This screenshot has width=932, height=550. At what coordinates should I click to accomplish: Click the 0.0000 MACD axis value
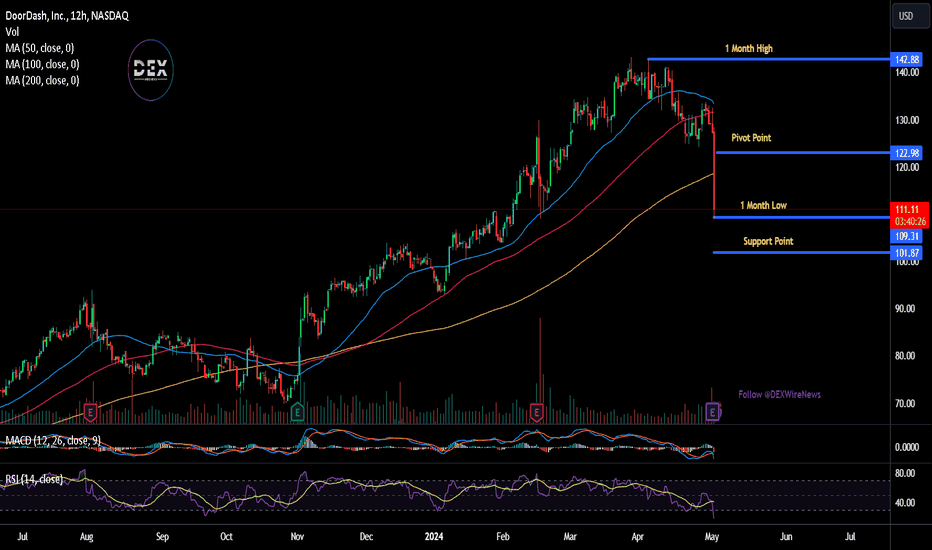point(907,447)
